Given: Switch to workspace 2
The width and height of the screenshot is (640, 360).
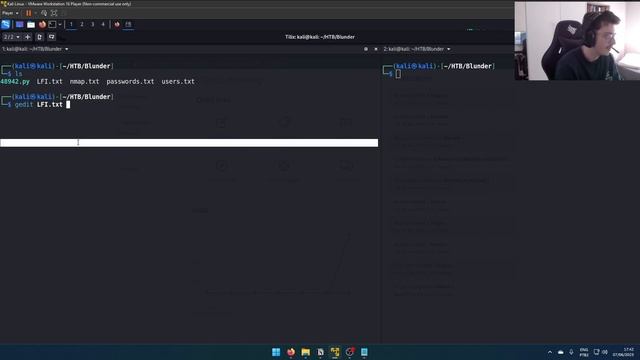Looking at the screenshot, I should click(x=82, y=24).
